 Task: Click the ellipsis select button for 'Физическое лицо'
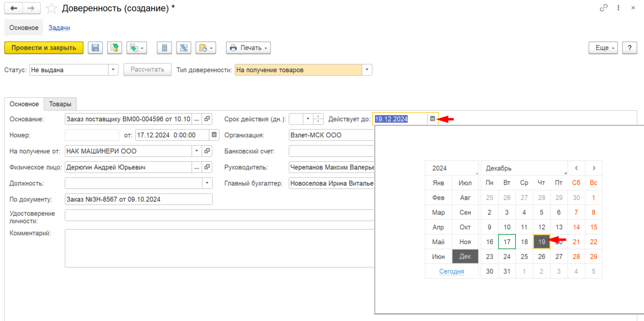click(197, 167)
